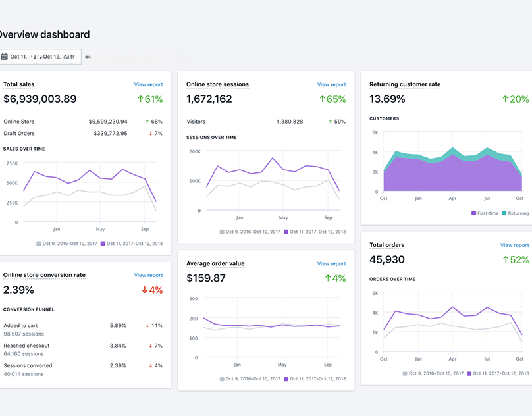Click purple 2017–2018 legend swatch in sessions chart
This screenshot has height=416, width=532.
point(286,232)
